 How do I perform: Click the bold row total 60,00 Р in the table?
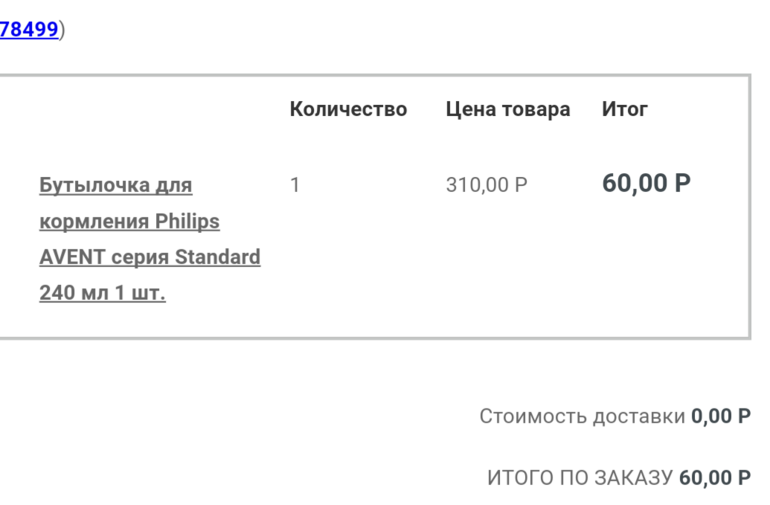click(646, 183)
